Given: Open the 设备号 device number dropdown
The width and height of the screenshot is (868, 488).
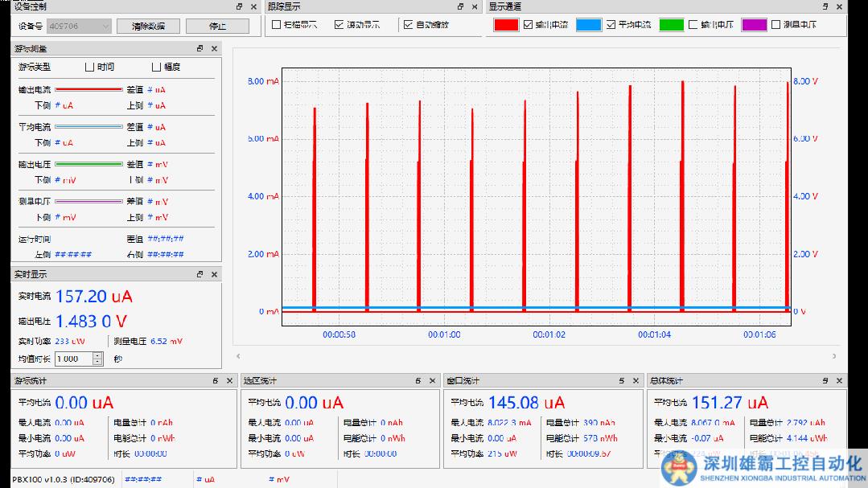Looking at the screenshot, I should 105,26.
